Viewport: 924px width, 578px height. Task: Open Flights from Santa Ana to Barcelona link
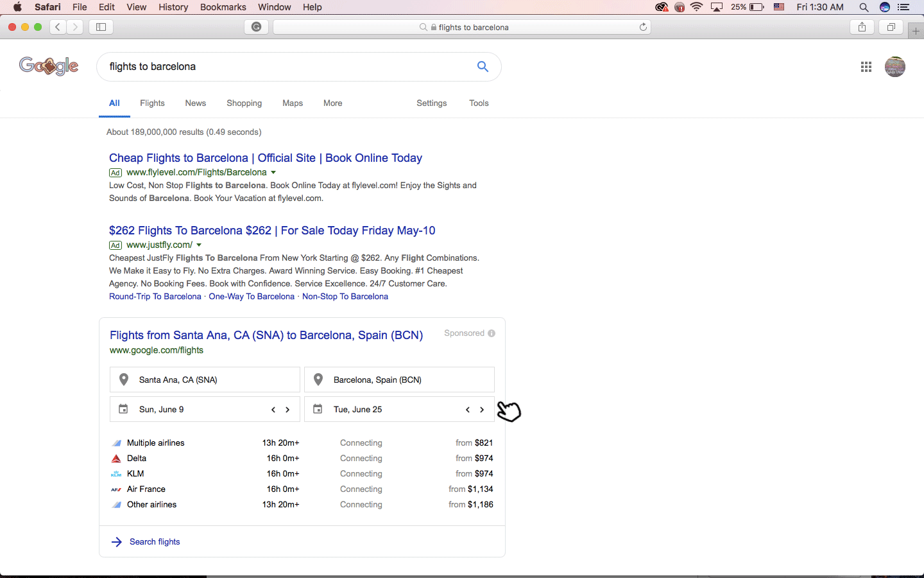pos(266,335)
